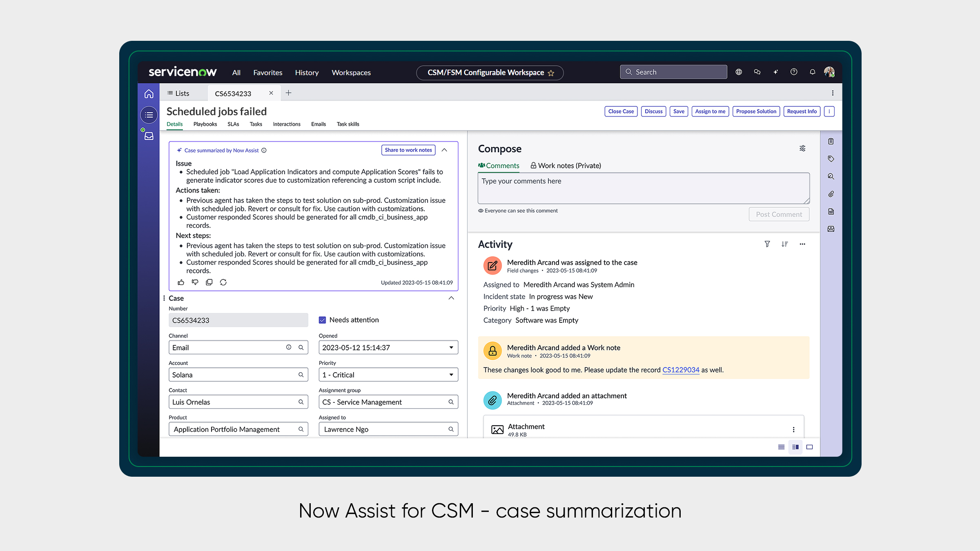This screenshot has height=551, width=980.
Task: Expand the Opened date dropdown
Action: point(451,347)
